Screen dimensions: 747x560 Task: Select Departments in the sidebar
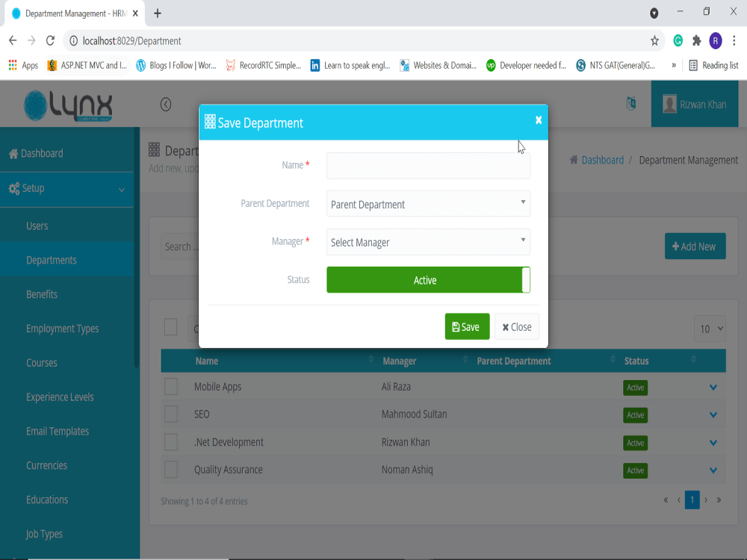click(x=66, y=260)
